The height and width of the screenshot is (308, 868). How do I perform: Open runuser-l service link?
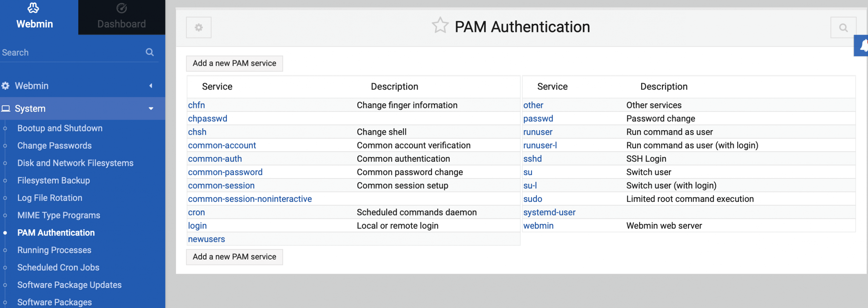click(540, 146)
